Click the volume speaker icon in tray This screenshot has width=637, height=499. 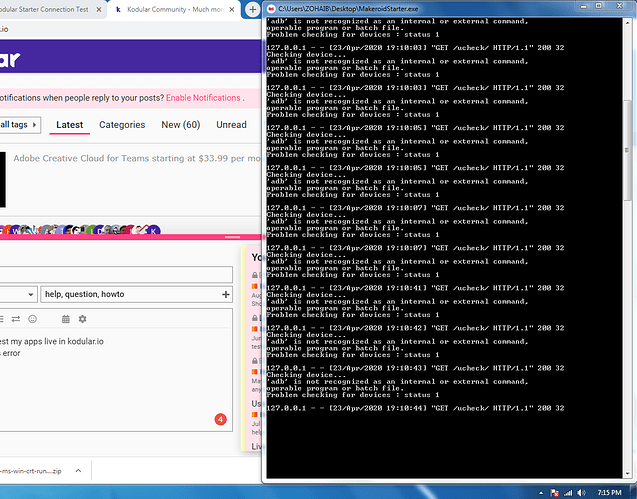pyautogui.click(x=581, y=492)
